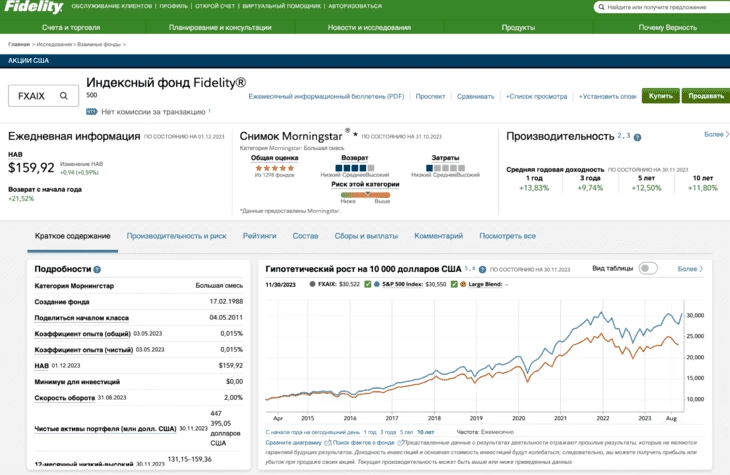The width and height of the screenshot is (730, 475).
Task: Select the 1 год chart range
Action: [x=370, y=432]
